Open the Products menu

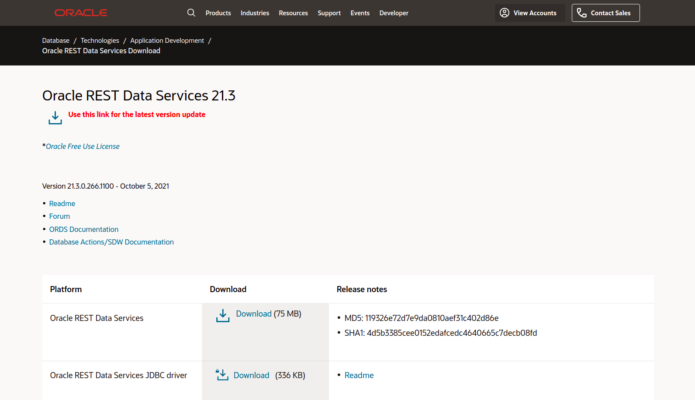coord(218,13)
